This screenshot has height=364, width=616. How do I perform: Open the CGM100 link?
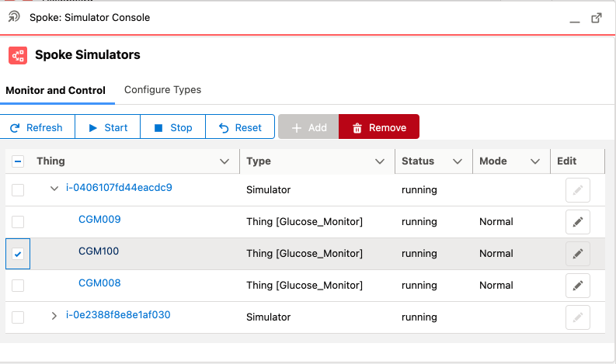pos(99,251)
